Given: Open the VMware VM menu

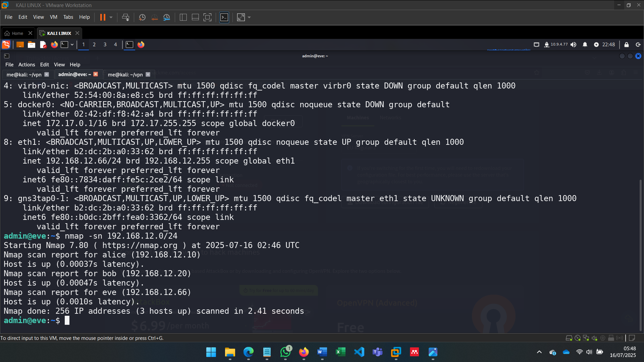Looking at the screenshot, I should (54, 17).
